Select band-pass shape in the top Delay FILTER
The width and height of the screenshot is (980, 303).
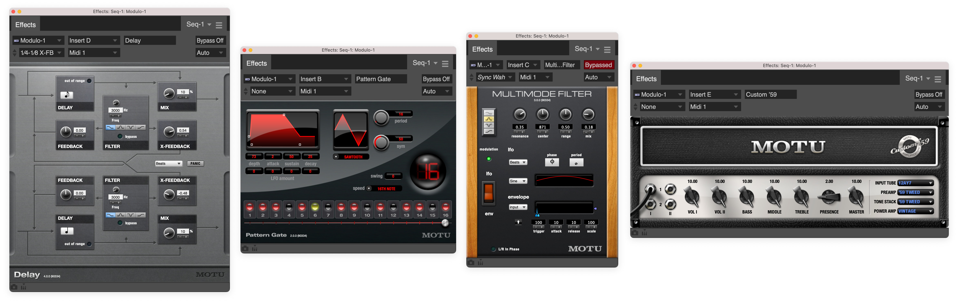(120, 127)
